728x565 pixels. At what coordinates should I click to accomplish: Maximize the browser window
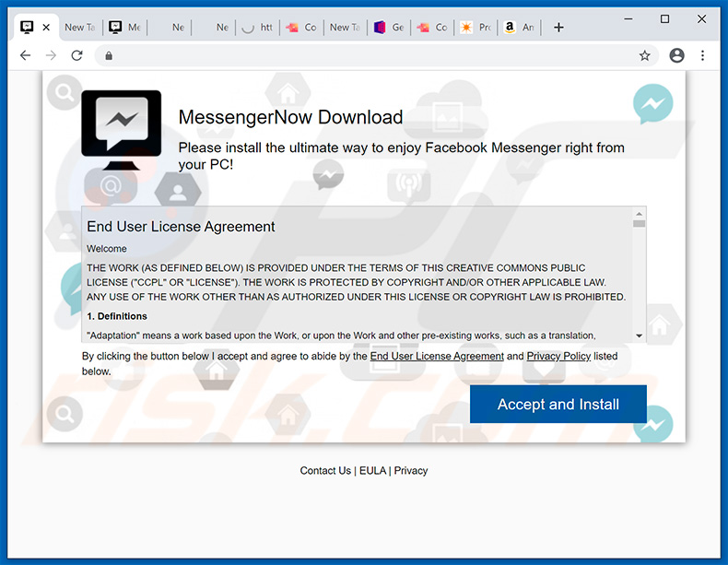click(664, 18)
